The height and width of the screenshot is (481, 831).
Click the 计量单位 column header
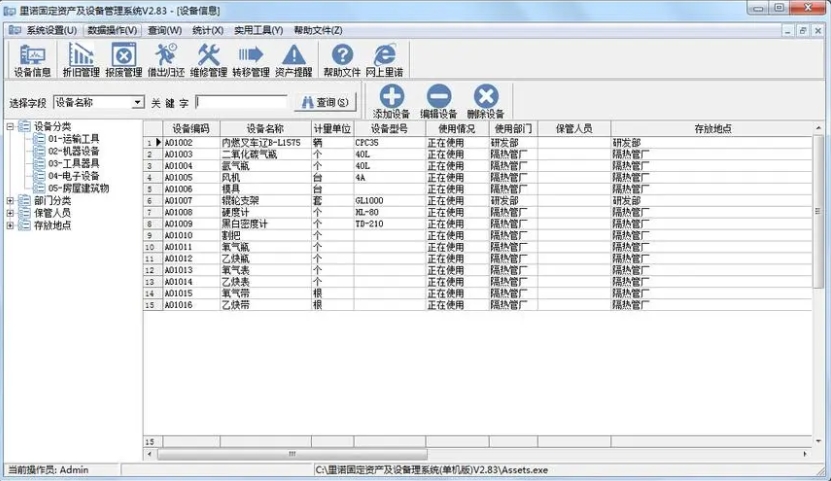coord(332,129)
